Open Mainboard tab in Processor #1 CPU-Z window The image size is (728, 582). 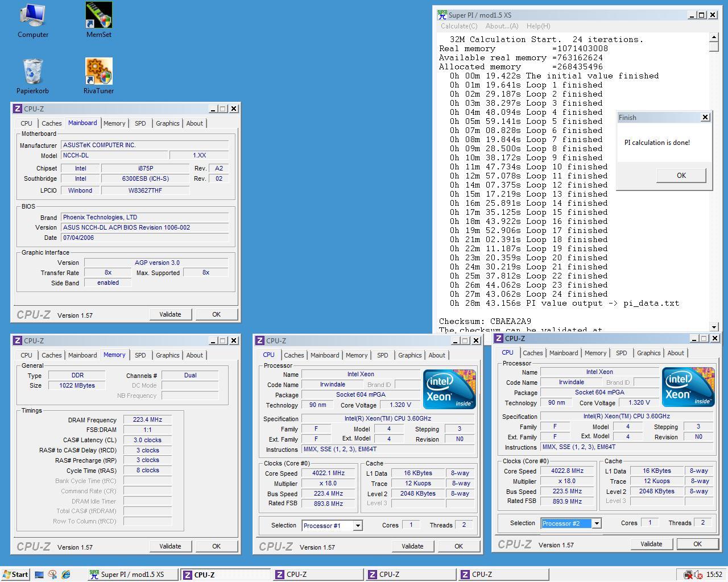point(325,355)
